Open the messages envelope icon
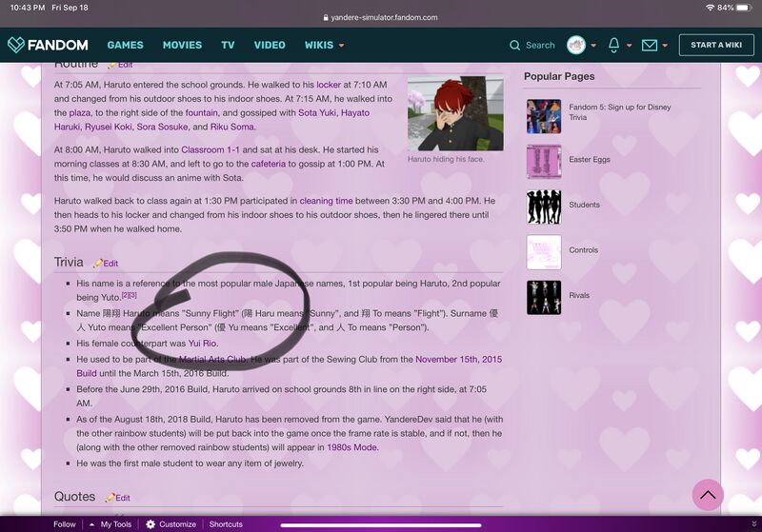 coord(650,45)
